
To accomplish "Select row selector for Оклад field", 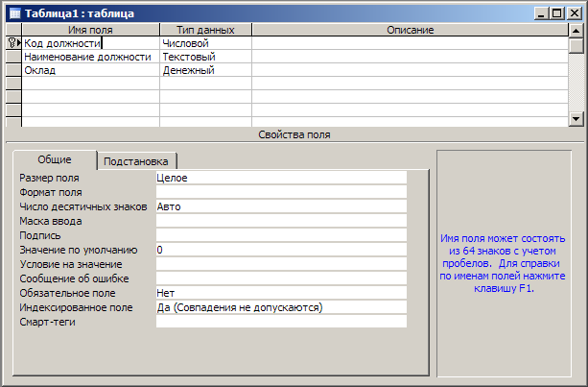I will click(13, 70).
